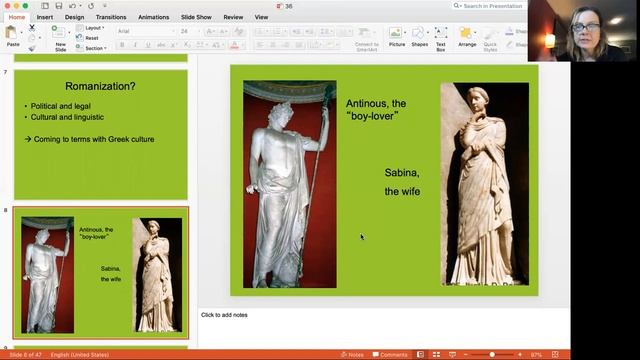Viewport: 640px width, 360px height.
Task: Click the Clear Formatting icon
Action: click(x=239, y=31)
